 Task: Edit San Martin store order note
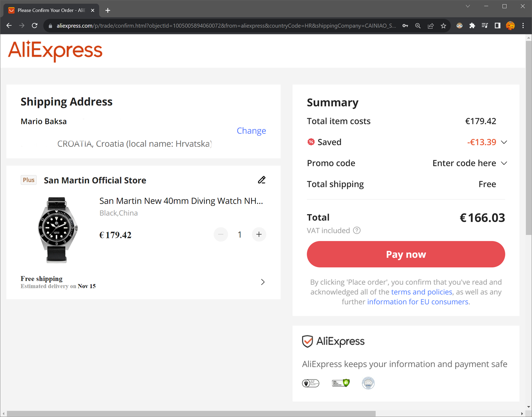click(x=262, y=180)
